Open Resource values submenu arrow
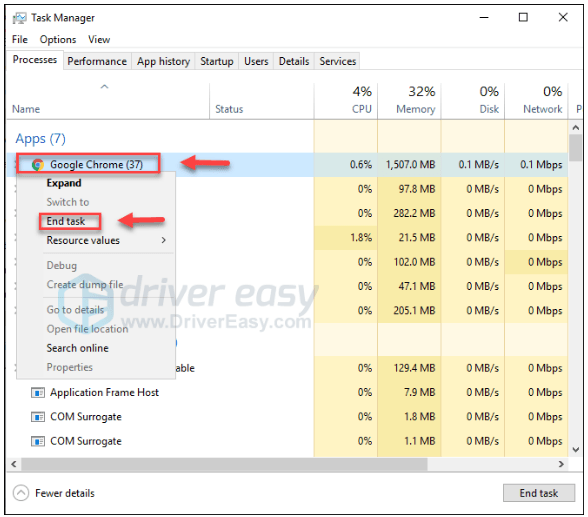The height and width of the screenshot is (517, 588). point(164,240)
